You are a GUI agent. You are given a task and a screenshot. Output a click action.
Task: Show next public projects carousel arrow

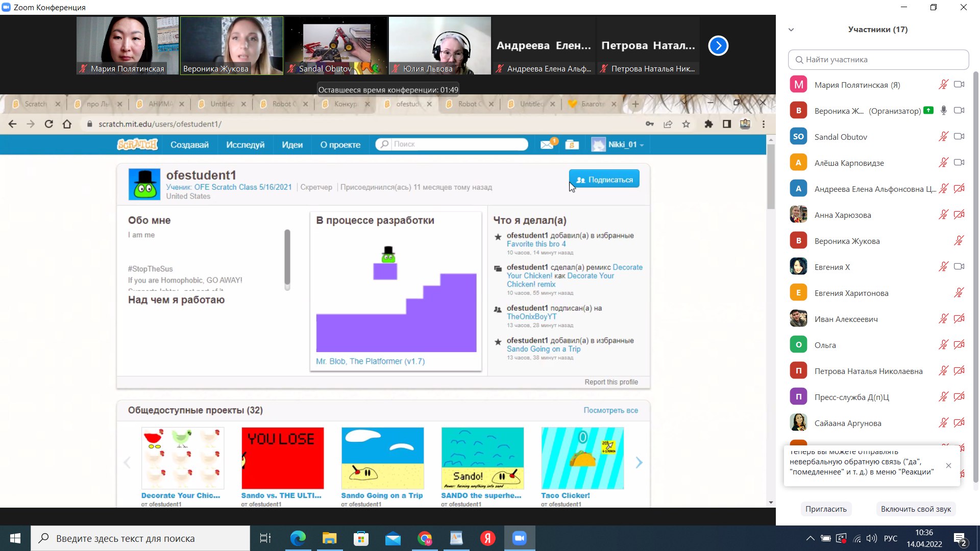(639, 462)
